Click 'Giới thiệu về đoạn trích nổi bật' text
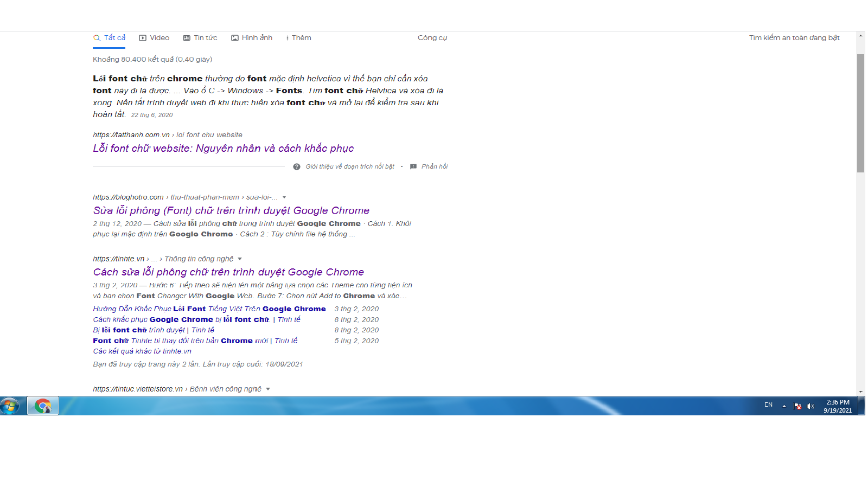Screen dimensions: 868x488 click(x=350, y=166)
